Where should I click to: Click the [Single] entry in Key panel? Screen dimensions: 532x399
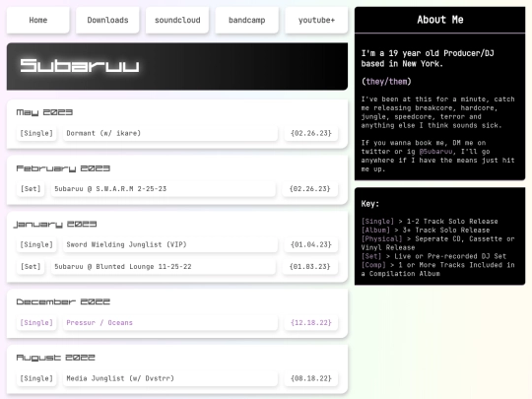point(378,222)
